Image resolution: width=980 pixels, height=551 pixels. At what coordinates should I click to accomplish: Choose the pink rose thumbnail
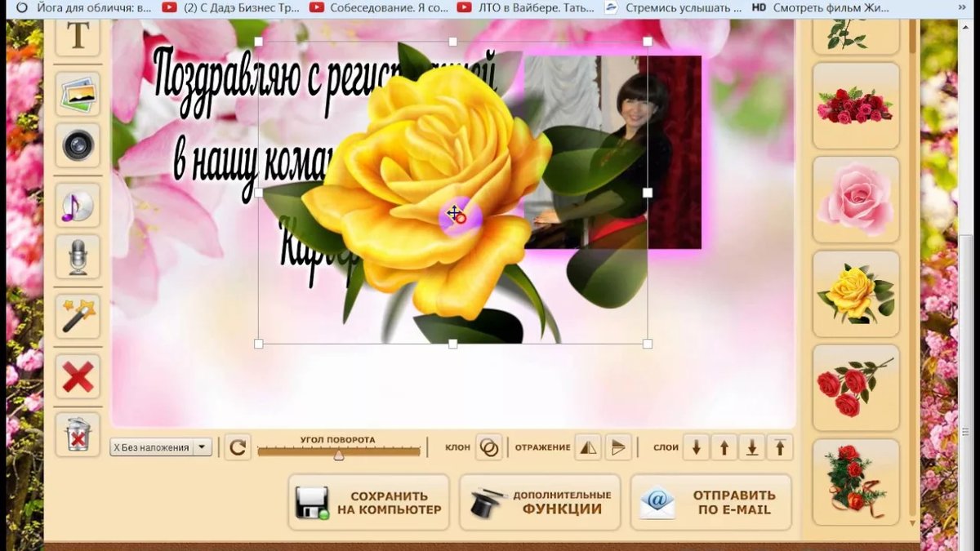[x=856, y=199]
